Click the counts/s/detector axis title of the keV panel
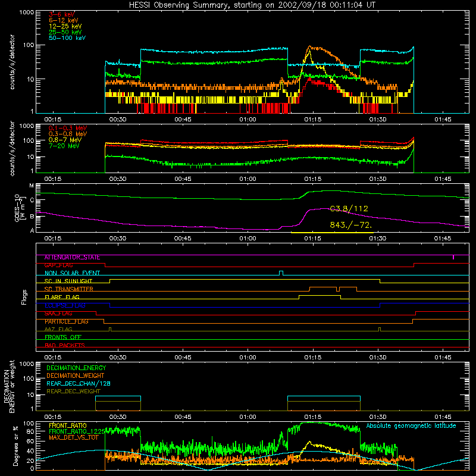This screenshot has height=476, width=476. (x=12, y=62)
